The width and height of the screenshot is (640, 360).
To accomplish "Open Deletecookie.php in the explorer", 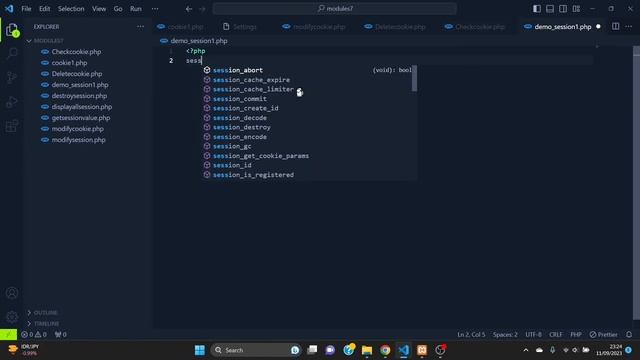I will tap(77, 74).
